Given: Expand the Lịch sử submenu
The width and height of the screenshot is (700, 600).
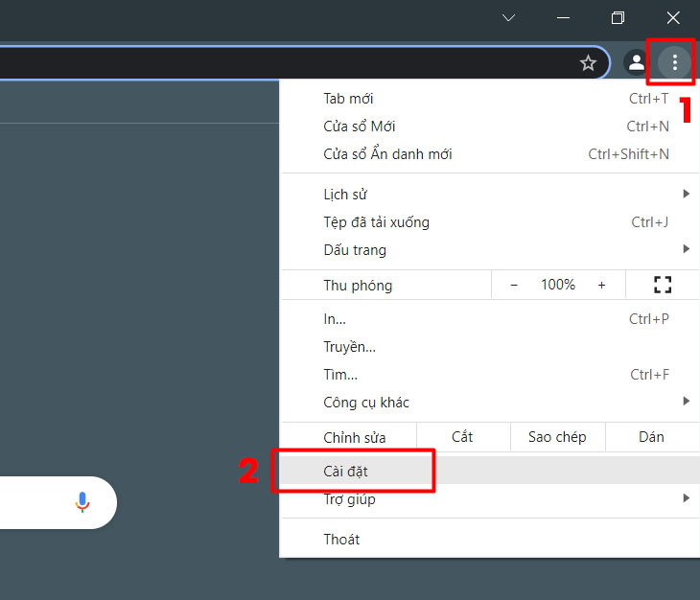Looking at the screenshot, I should pos(686,194).
